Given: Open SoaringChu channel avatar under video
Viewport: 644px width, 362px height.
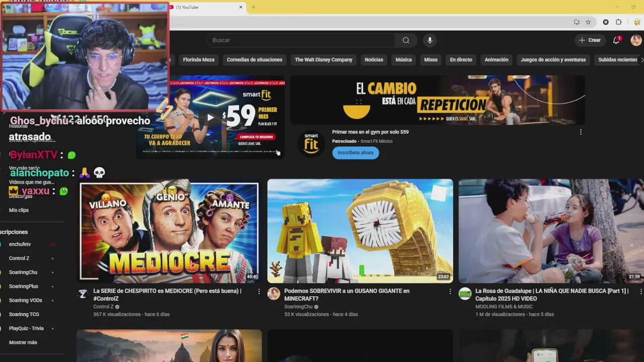Looking at the screenshot, I should click(274, 294).
